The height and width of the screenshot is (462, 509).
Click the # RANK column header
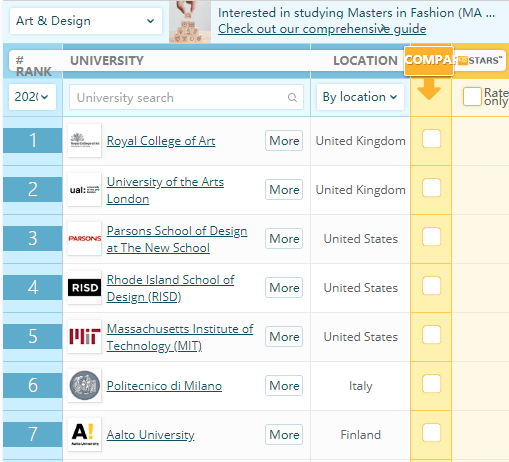pyautogui.click(x=33, y=66)
